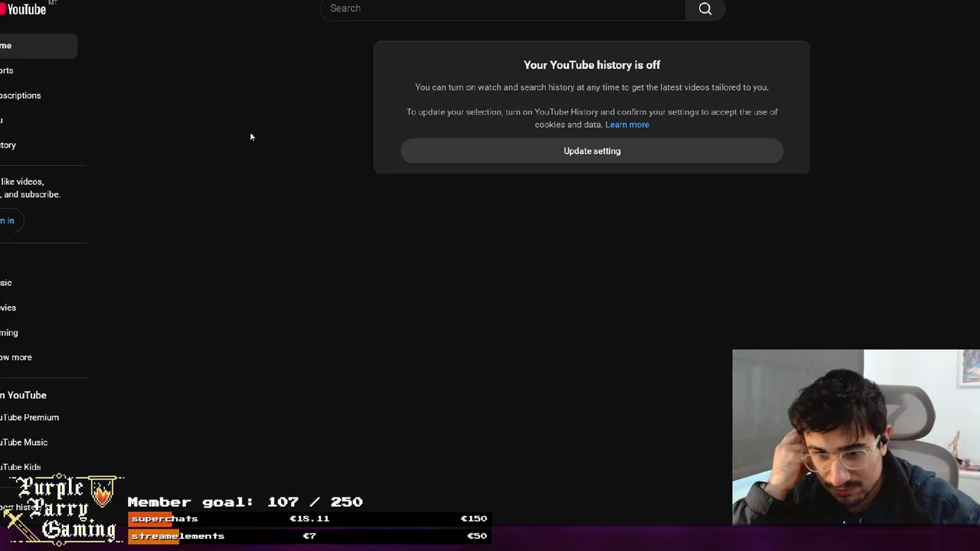Click the '€150' superchats goal value
Viewport: 980px width, 551px height.
coord(474,519)
